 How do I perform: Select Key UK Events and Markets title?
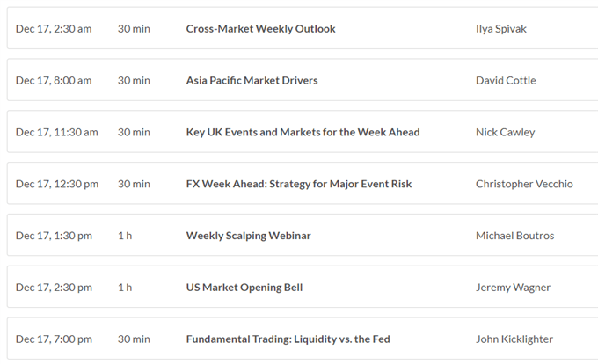click(x=303, y=132)
